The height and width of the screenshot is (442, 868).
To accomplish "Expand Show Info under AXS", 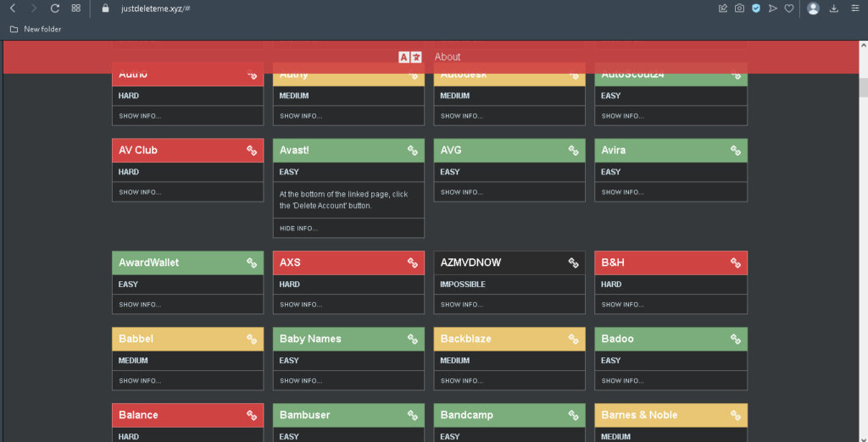I will (301, 305).
